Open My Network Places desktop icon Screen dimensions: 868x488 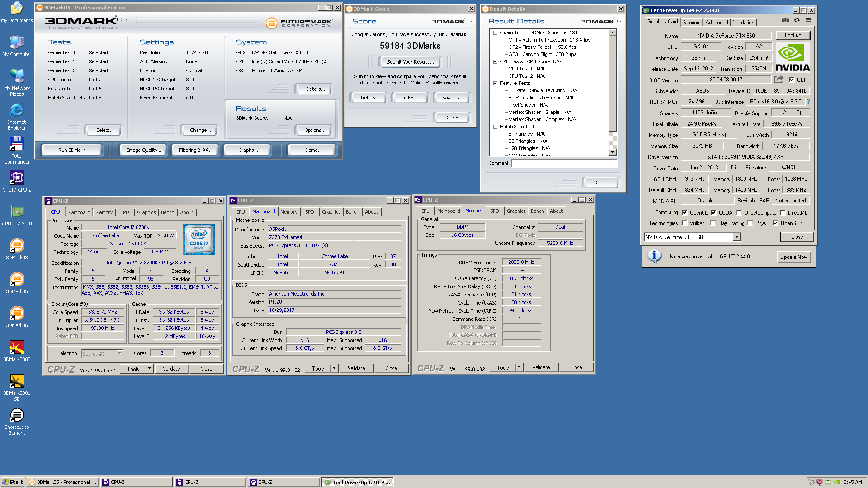coord(17,82)
